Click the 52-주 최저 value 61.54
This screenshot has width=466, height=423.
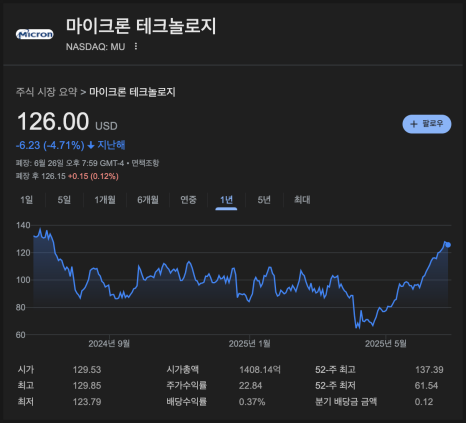tap(426, 386)
